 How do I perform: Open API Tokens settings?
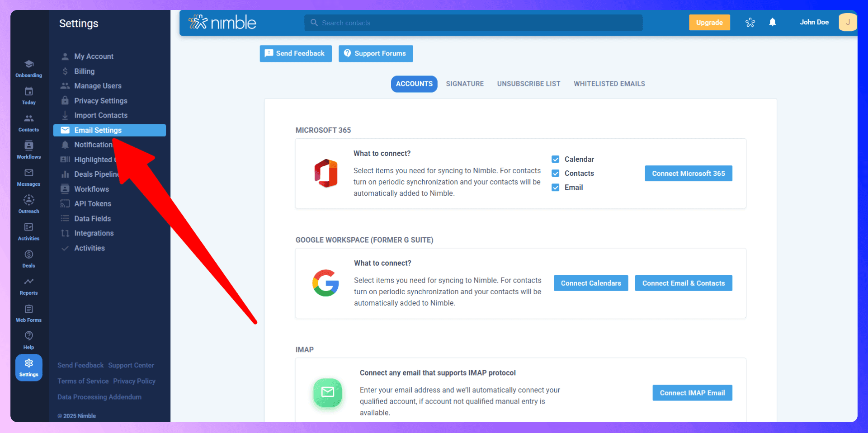pos(92,203)
